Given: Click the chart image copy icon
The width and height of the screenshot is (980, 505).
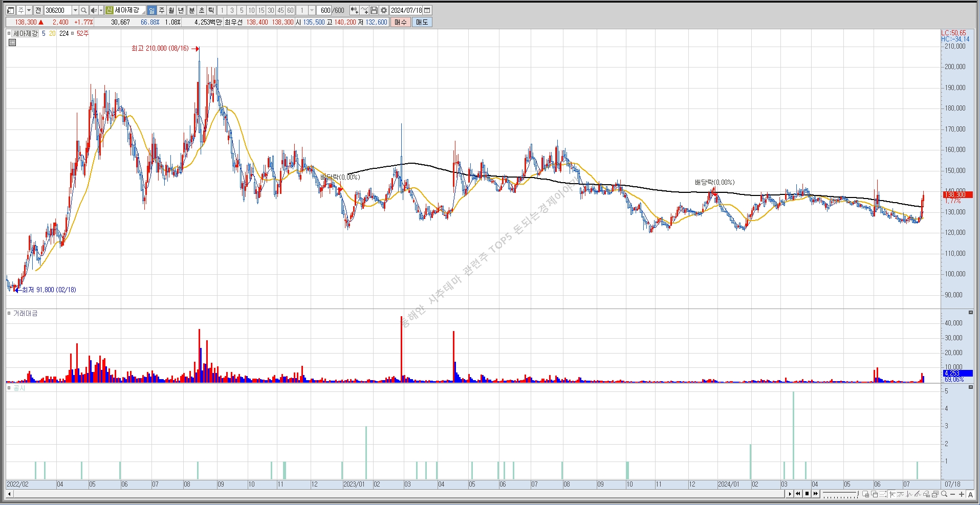Looking at the screenshot, I should (935, 494).
